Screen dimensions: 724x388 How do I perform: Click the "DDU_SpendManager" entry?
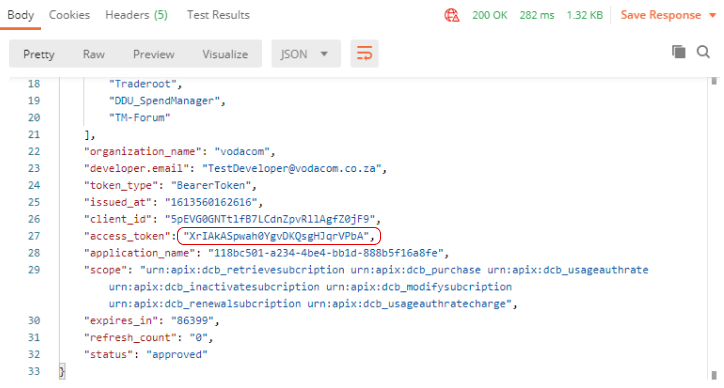tap(164, 101)
